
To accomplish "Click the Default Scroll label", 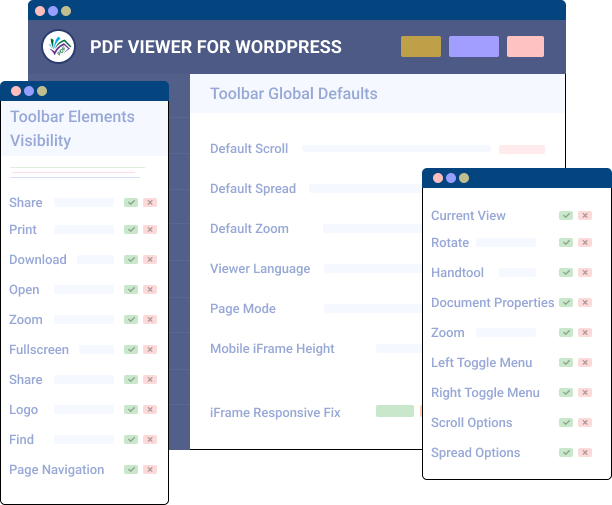I will pyautogui.click(x=249, y=149).
